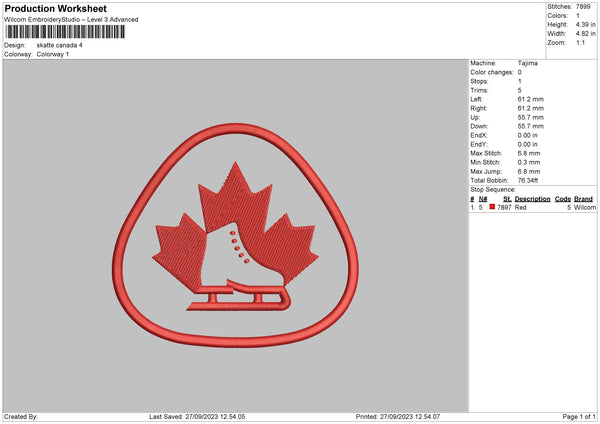
Task: Click the Total Bobbin value 76.34ft
Action: click(528, 181)
